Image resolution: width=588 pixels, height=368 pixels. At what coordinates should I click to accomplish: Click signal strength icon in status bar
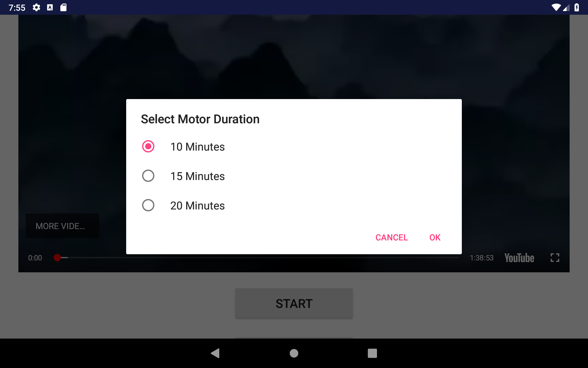point(567,8)
